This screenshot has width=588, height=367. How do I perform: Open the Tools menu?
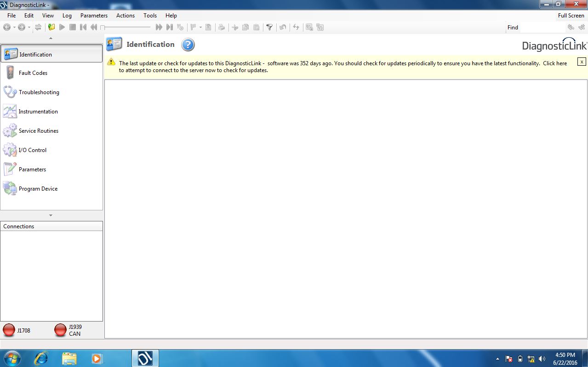tap(150, 16)
